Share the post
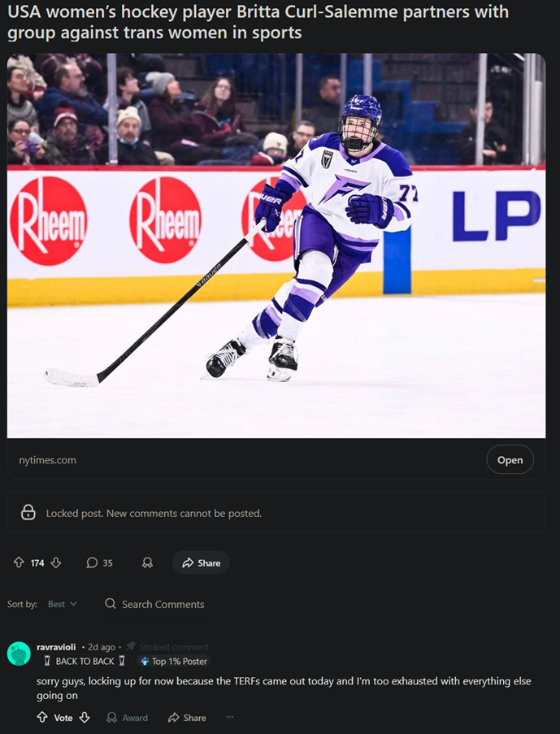560x734 pixels. point(201,562)
